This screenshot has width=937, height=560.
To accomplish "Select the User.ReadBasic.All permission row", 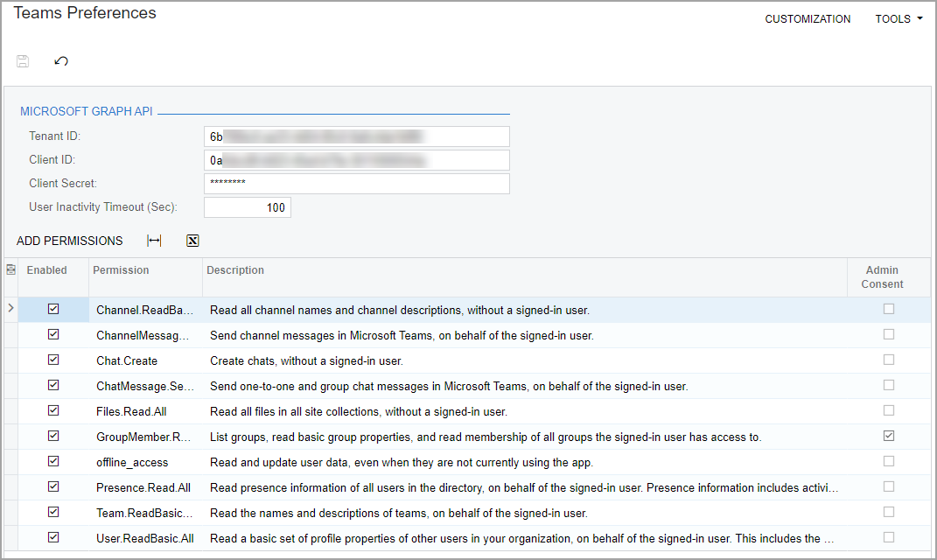I will [145, 537].
